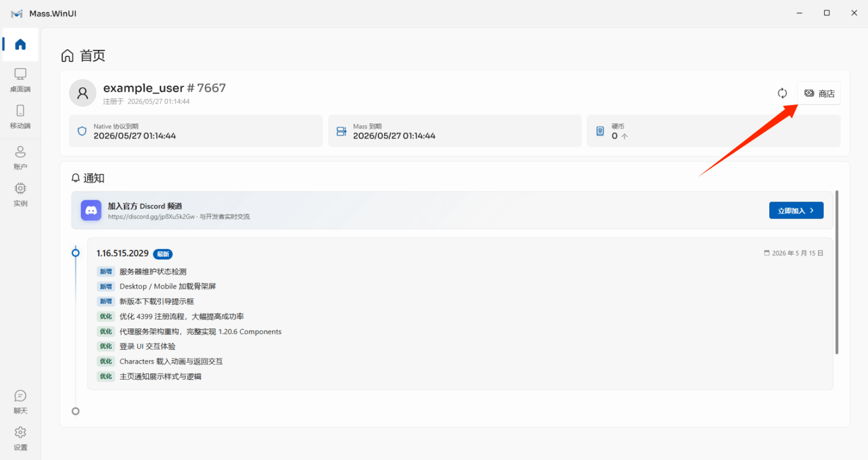Click the 通知 bell icon
Viewport: 868px width, 460px height.
coord(76,178)
